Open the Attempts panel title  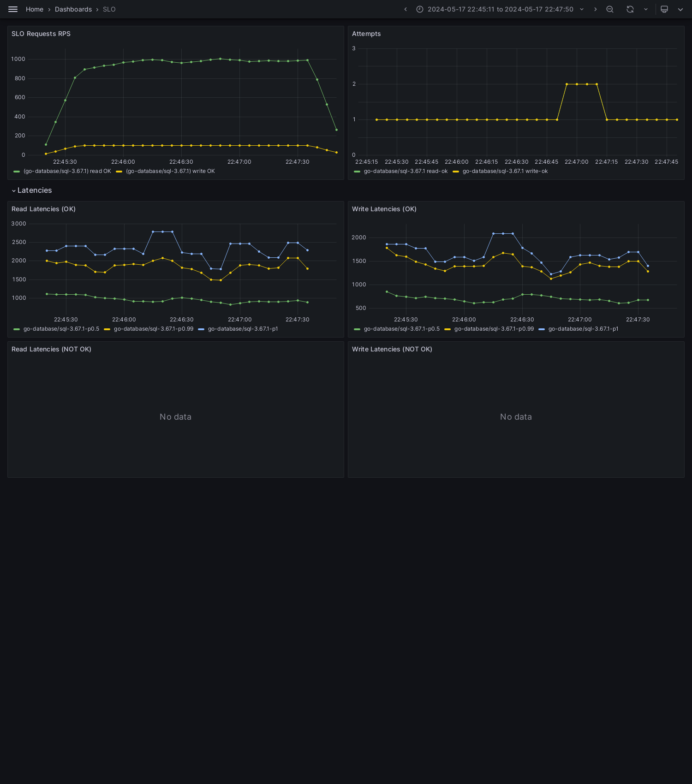tap(366, 34)
